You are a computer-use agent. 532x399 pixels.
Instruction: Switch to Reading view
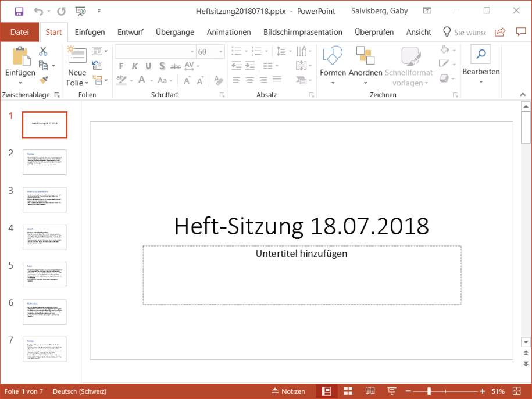[370, 391]
